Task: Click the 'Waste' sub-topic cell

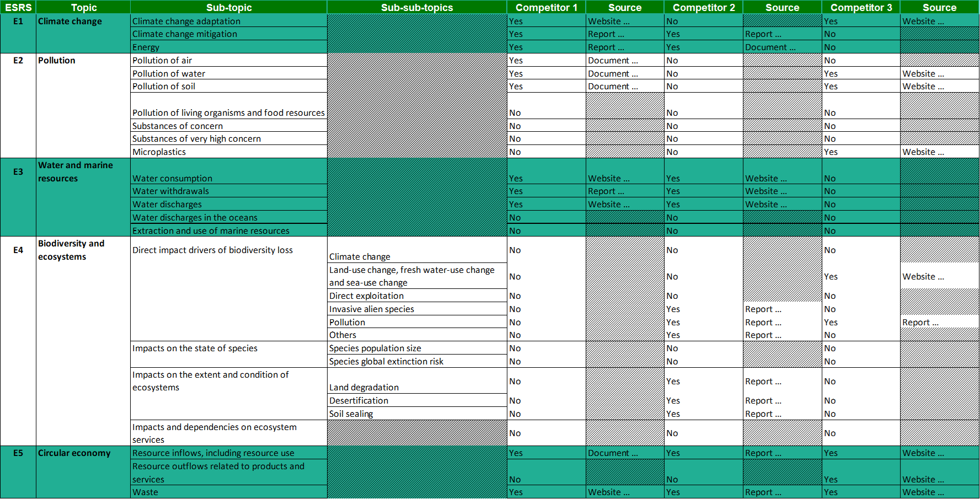Action: (229, 492)
